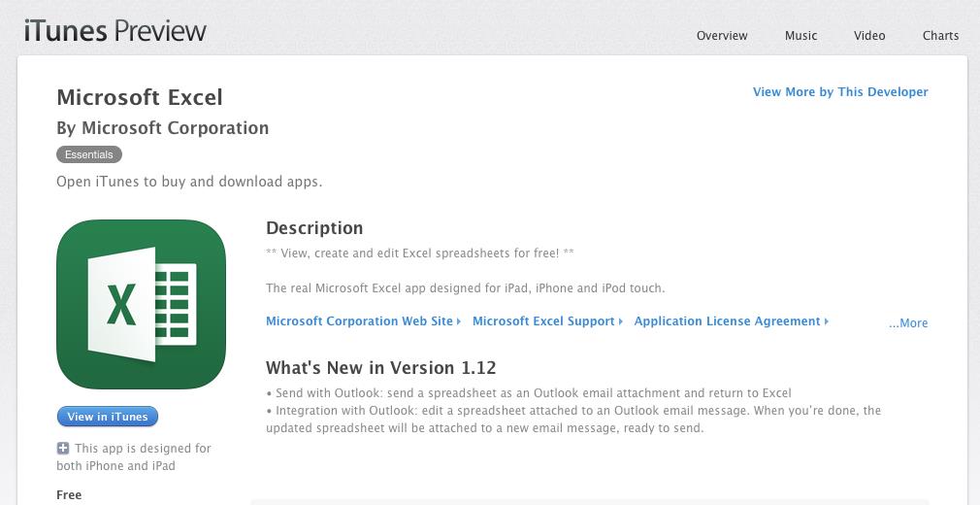
Task: Click the iTunes Preview logo
Action: tap(115, 31)
